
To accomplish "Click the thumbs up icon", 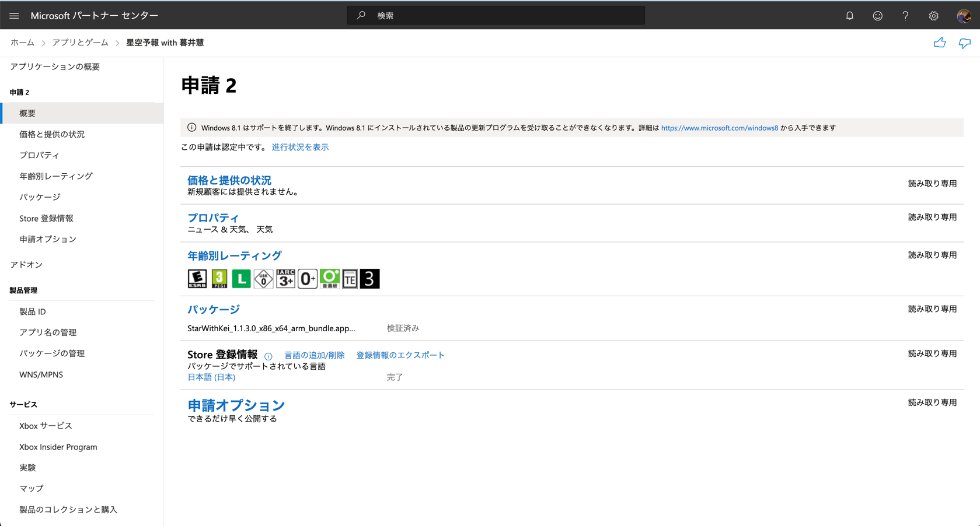I will (939, 43).
